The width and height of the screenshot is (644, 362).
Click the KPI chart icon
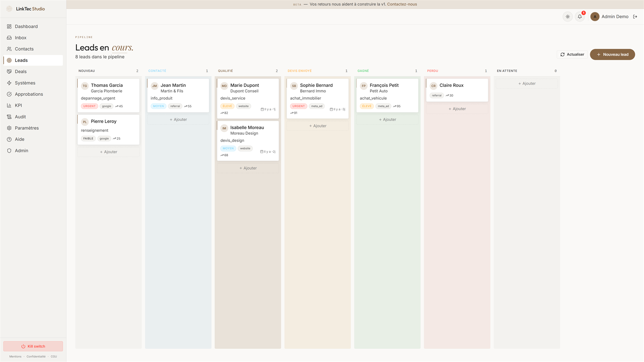coord(9,105)
